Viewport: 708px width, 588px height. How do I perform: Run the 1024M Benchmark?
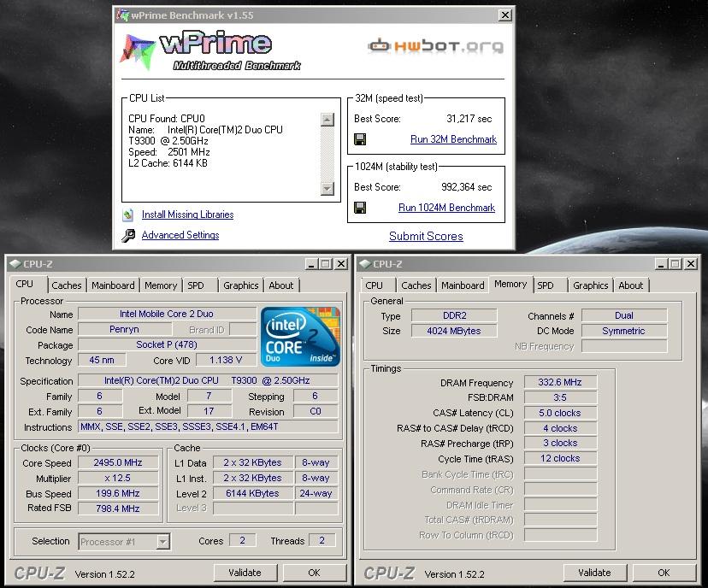446,208
